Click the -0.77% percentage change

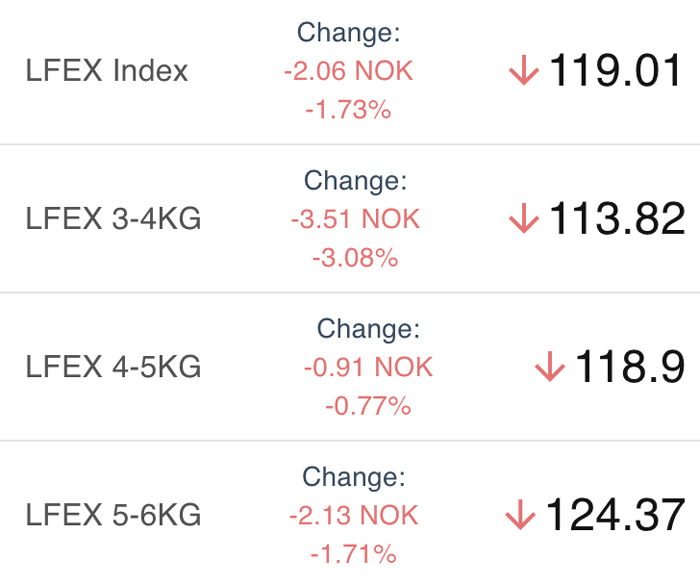click(x=368, y=406)
